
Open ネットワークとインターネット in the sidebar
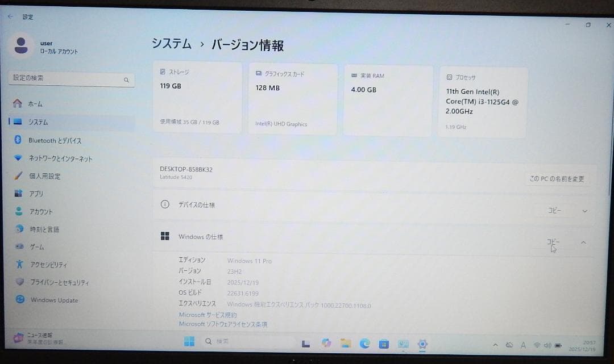coord(54,158)
